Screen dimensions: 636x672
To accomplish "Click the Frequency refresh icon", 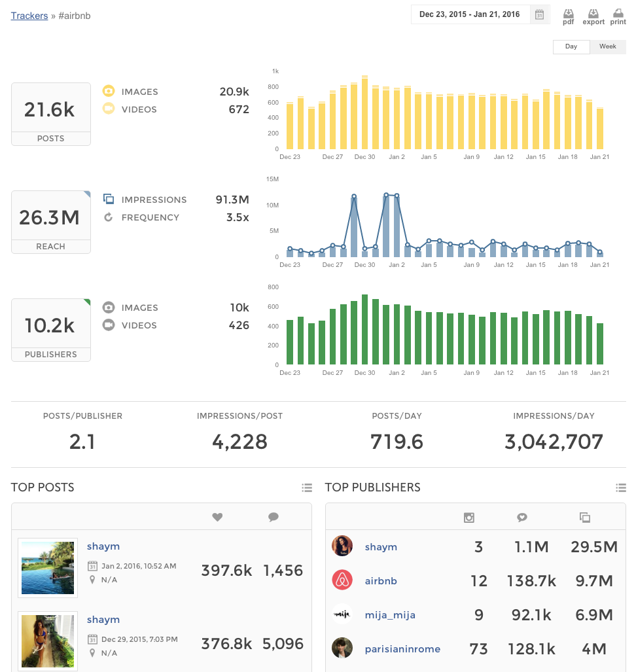I will [x=109, y=217].
